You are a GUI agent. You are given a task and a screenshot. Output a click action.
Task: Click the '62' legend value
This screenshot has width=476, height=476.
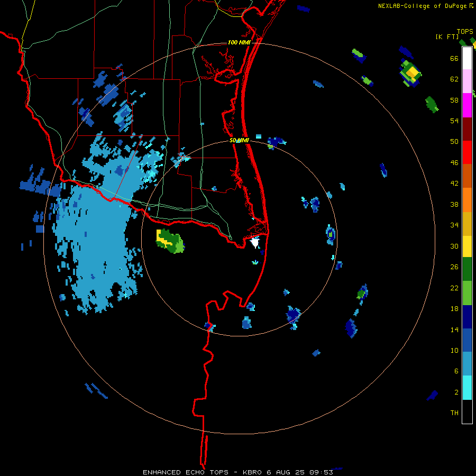(x=454, y=79)
